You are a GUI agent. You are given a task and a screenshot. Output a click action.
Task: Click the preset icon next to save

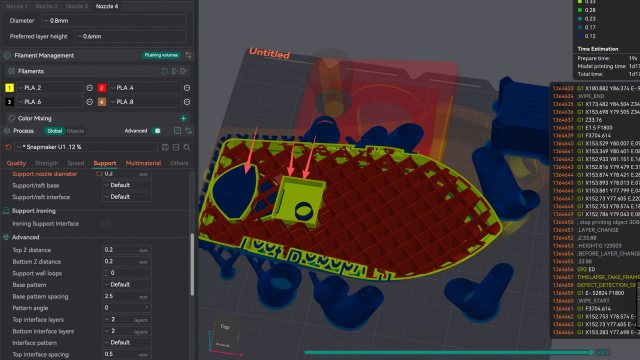point(176,147)
